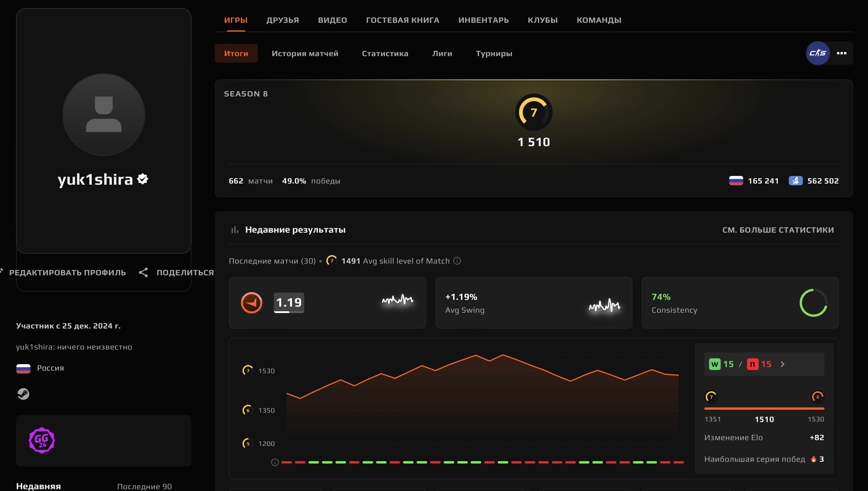The image size is (868, 491).
Task: Open the ИГРЫ tab
Action: point(236,20)
